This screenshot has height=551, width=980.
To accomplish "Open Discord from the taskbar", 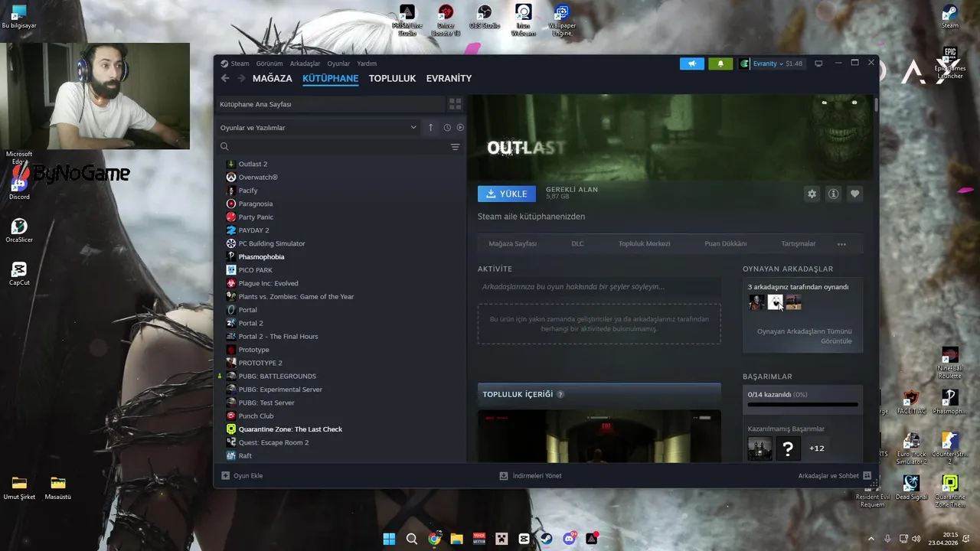I will tap(570, 539).
